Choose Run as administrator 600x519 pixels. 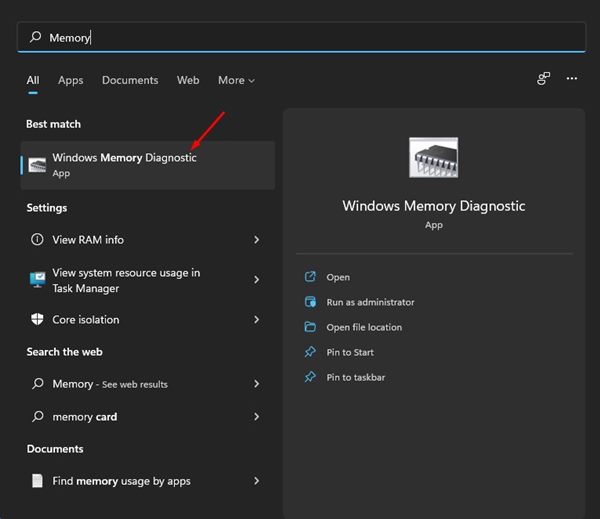tap(370, 302)
